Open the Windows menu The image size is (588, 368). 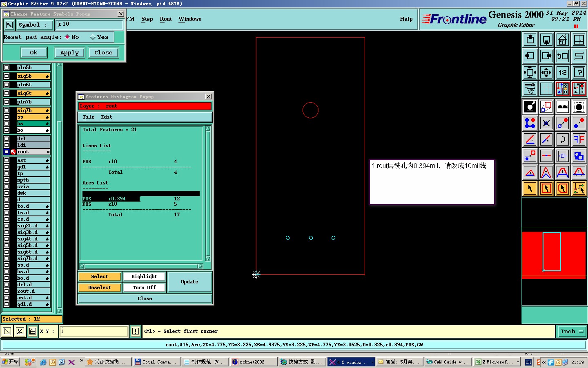pyautogui.click(x=189, y=19)
